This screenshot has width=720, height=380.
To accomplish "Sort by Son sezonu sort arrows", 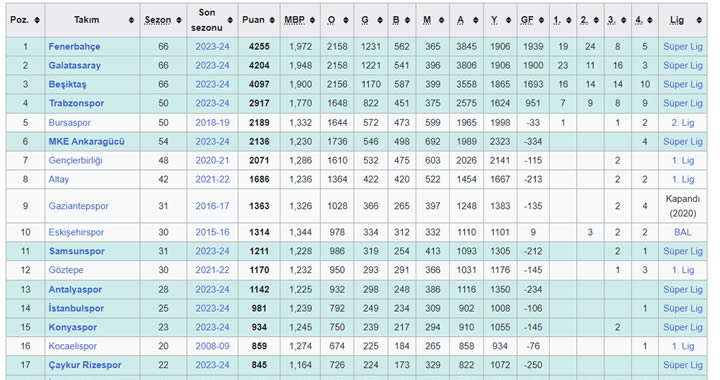I will 230,20.
